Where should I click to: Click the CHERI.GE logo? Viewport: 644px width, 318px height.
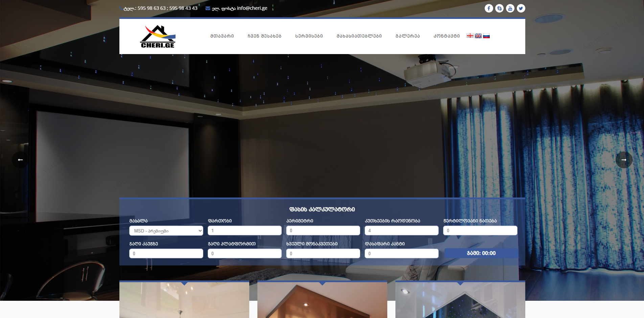coord(158,36)
